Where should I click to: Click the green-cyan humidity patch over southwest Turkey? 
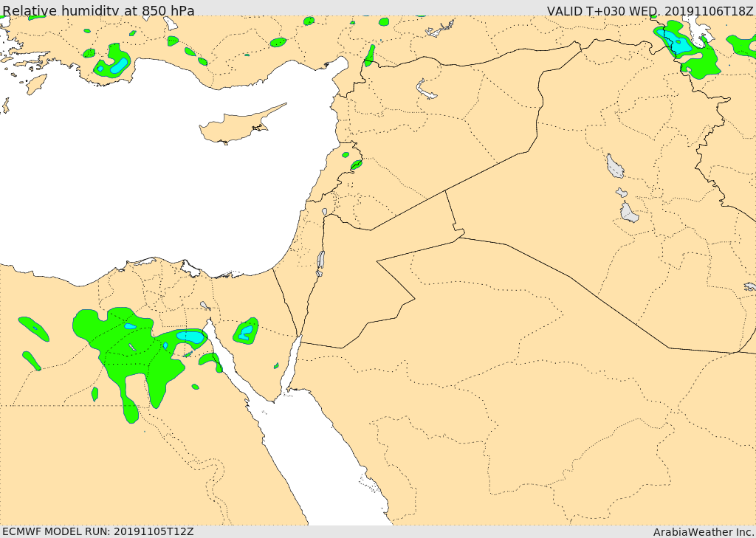click(x=112, y=62)
